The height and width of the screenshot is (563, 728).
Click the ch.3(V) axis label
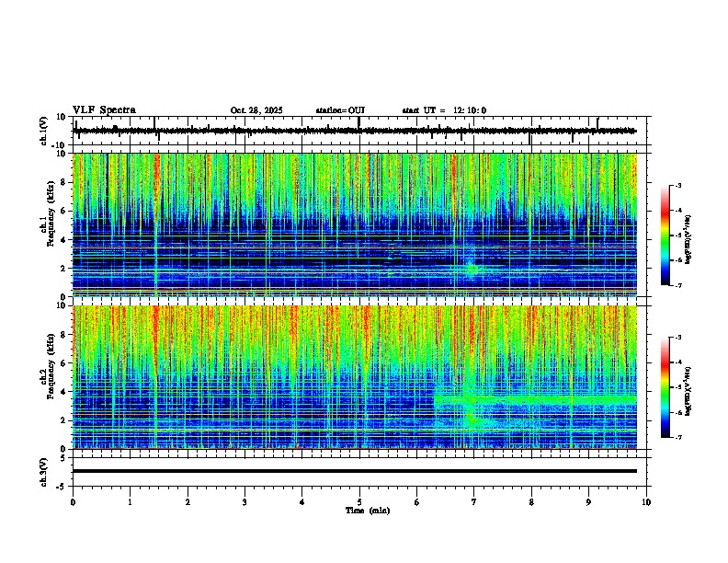coord(44,472)
